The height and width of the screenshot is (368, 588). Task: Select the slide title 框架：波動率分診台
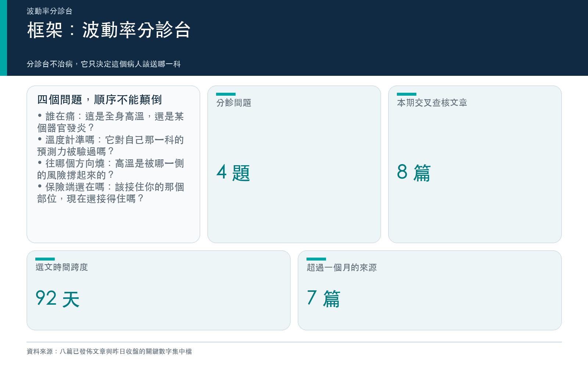pyautogui.click(x=109, y=30)
